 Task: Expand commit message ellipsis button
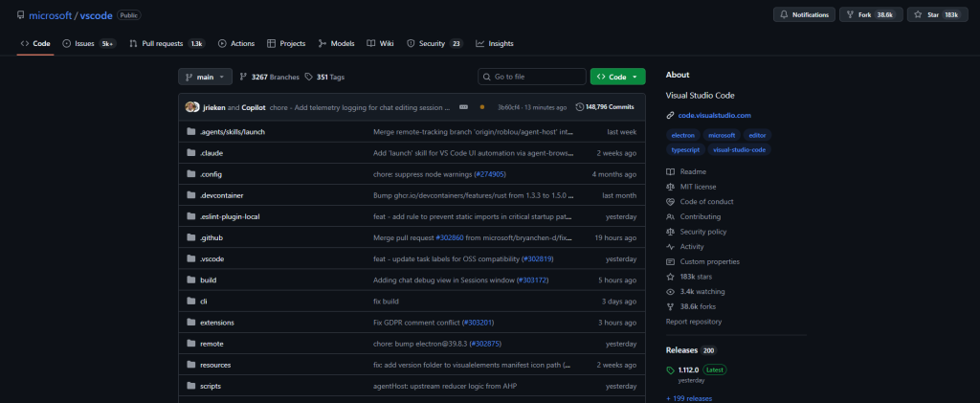pyautogui.click(x=463, y=107)
